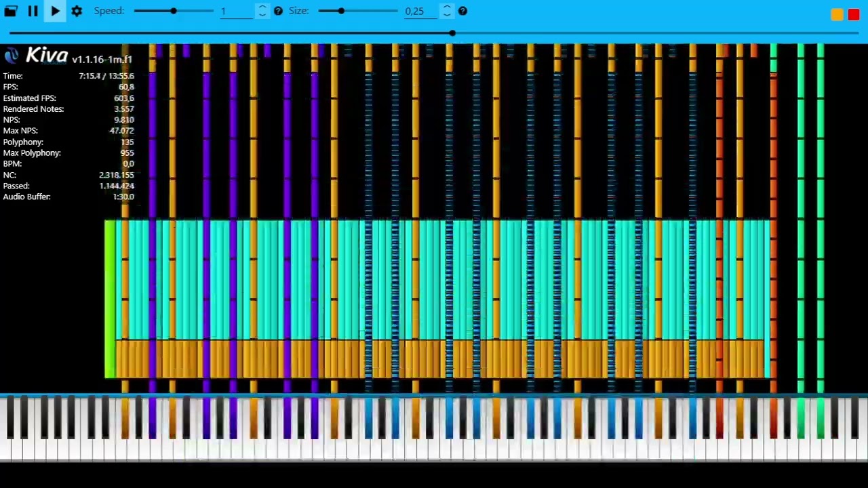The image size is (868, 488).
Task: Click the orange minimize window button
Action: pyautogui.click(x=837, y=15)
